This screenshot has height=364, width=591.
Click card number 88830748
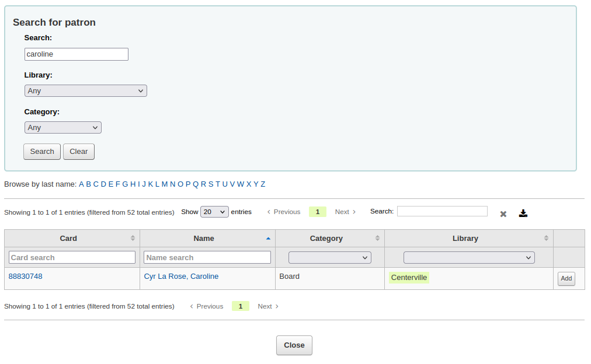25,276
